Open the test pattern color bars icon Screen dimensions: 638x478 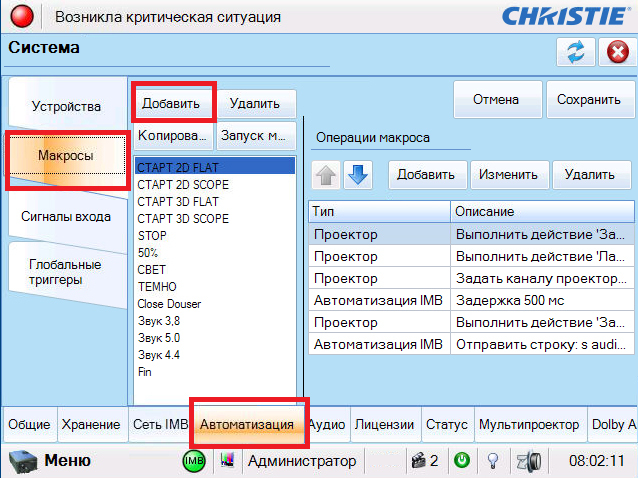click(x=227, y=461)
